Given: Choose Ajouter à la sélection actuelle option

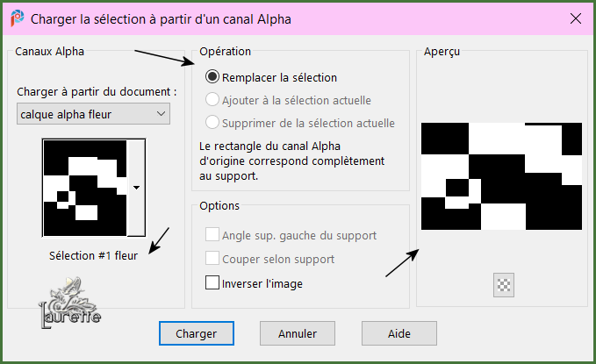Looking at the screenshot, I should point(212,100).
